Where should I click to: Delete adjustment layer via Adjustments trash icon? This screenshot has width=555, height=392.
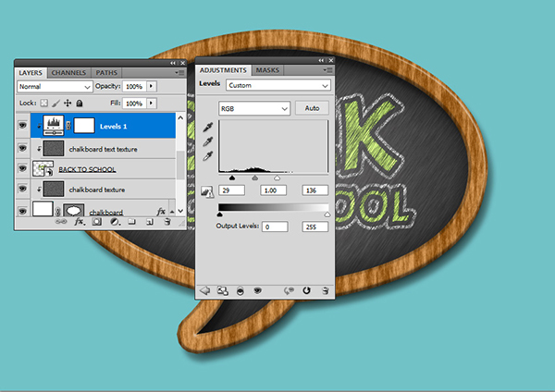(x=324, y=290)
